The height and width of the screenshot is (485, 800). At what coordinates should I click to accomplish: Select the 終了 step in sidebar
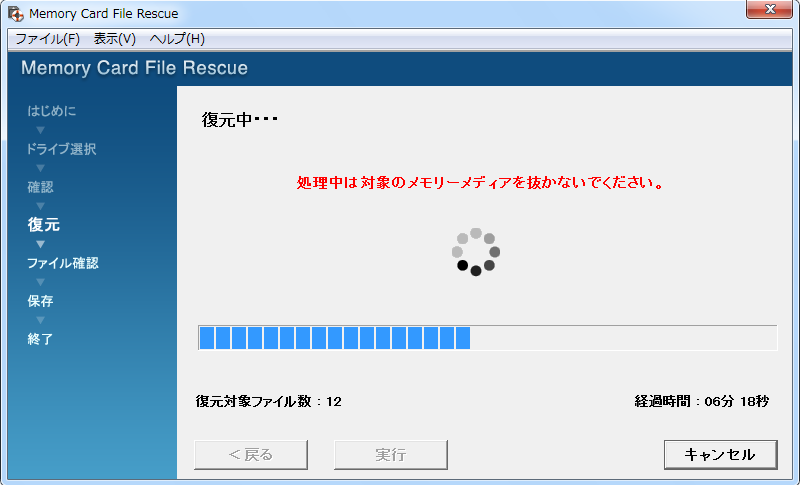(40, 339)
